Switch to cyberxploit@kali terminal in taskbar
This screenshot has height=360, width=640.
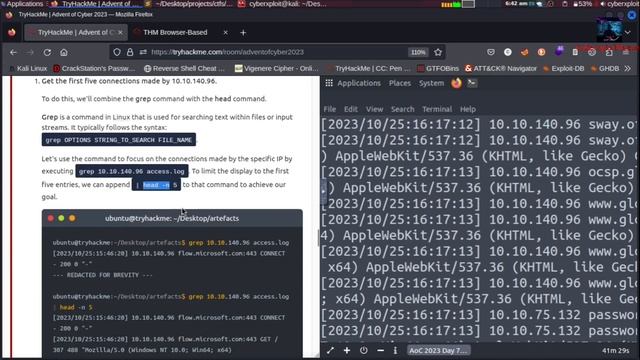[282, 4]
